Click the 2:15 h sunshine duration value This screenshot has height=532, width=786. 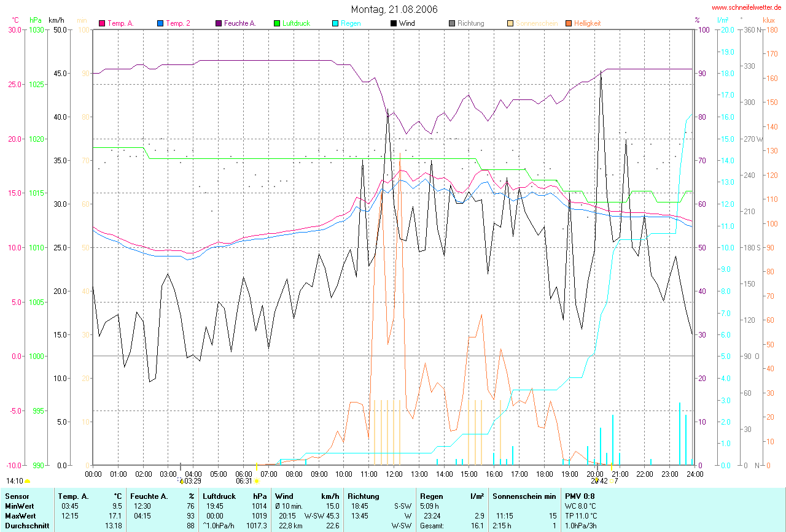coord(502,526)
